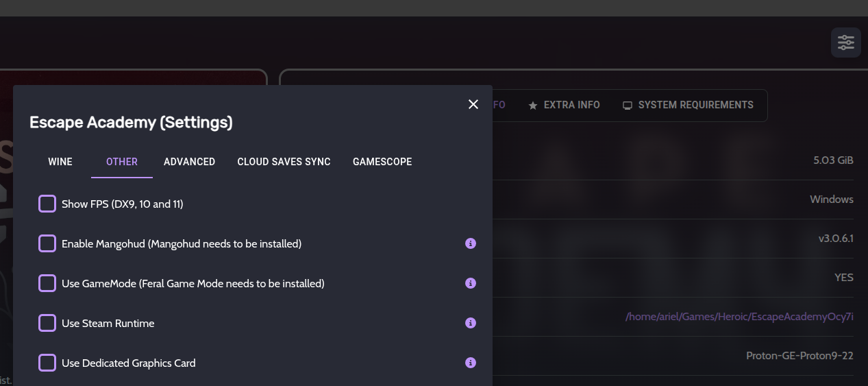Enable Use Dedicated Graphics Card checkbox
Viewport: 868px width, 386px height.
tap(47, 363)
